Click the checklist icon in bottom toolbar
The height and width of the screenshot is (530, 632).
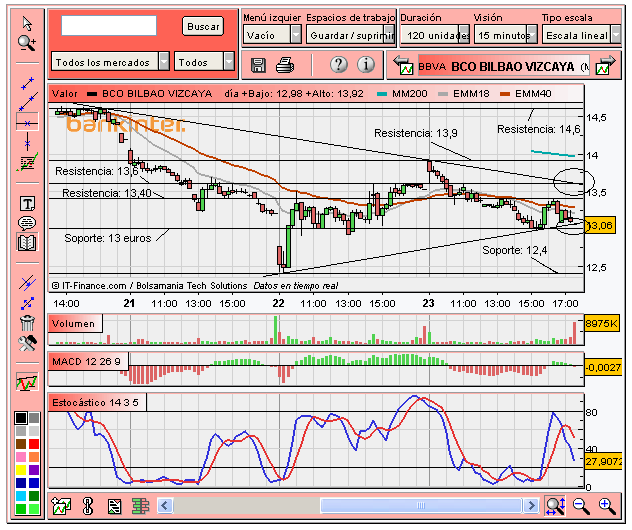pos(114,506)
